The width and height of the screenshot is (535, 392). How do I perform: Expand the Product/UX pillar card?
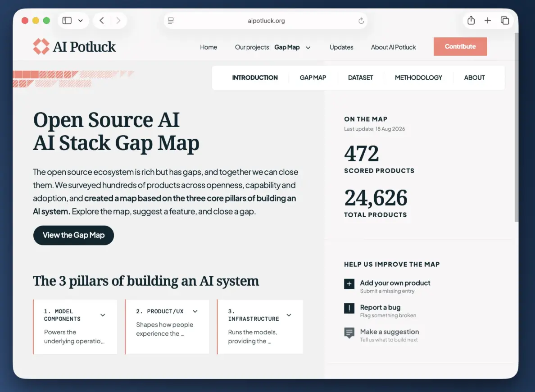click(195, 311)
